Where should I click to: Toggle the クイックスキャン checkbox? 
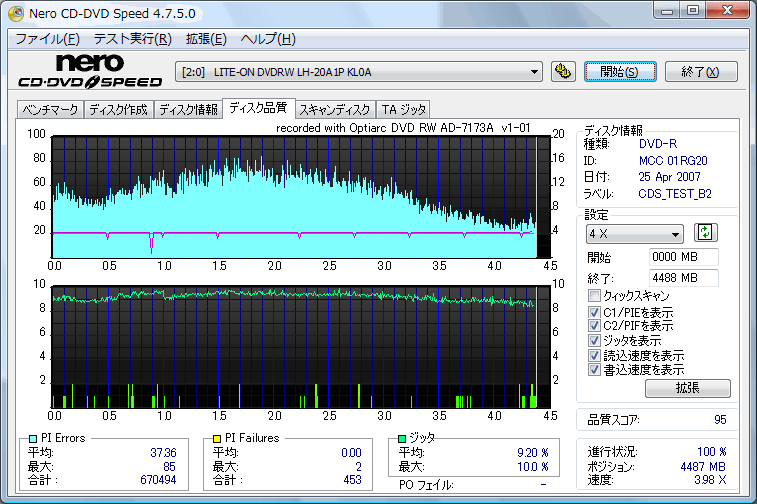(594, 295)
